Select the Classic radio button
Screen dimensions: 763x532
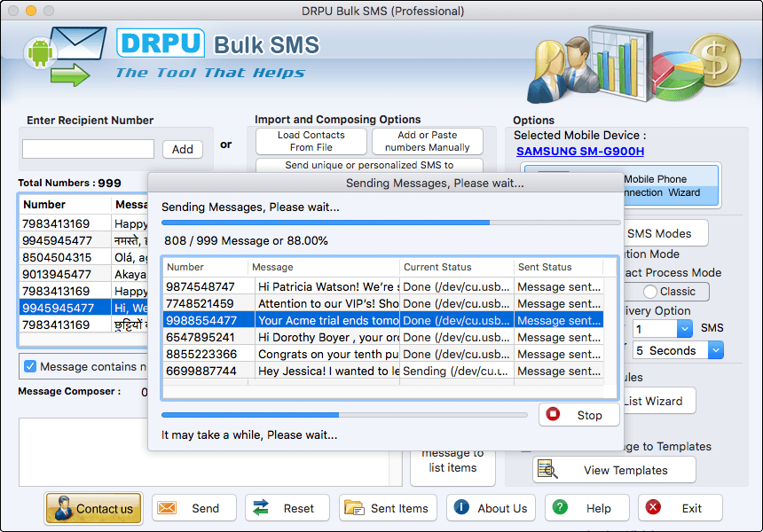pyautogui.click(x=649, y=292)
